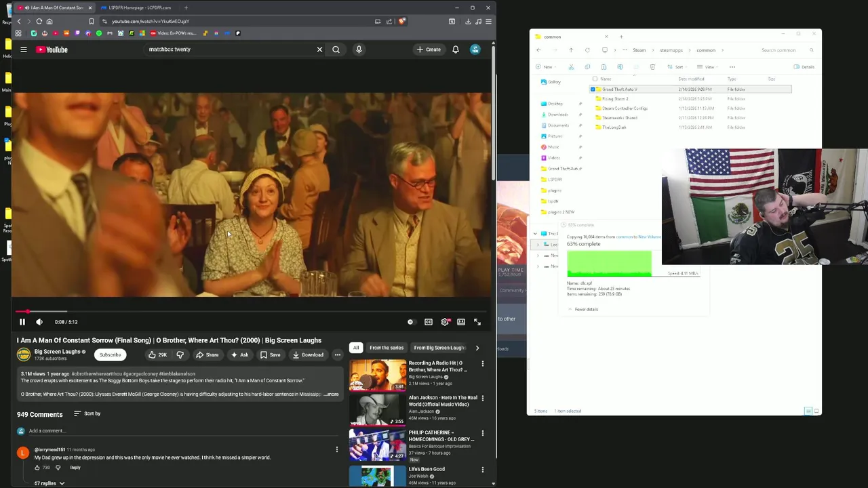Expand the video description with ...more
Screen dimensions: 868x488
click(332, 394)
